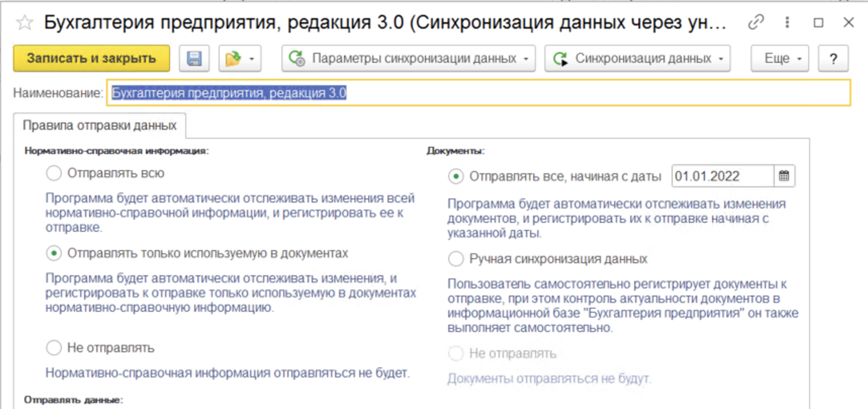Screen dimensions: 868x409
Task: Copy link via chain icon
Action: pos(756,22)
